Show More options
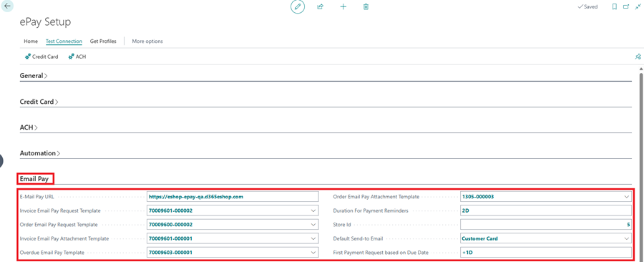 [147, 42]
